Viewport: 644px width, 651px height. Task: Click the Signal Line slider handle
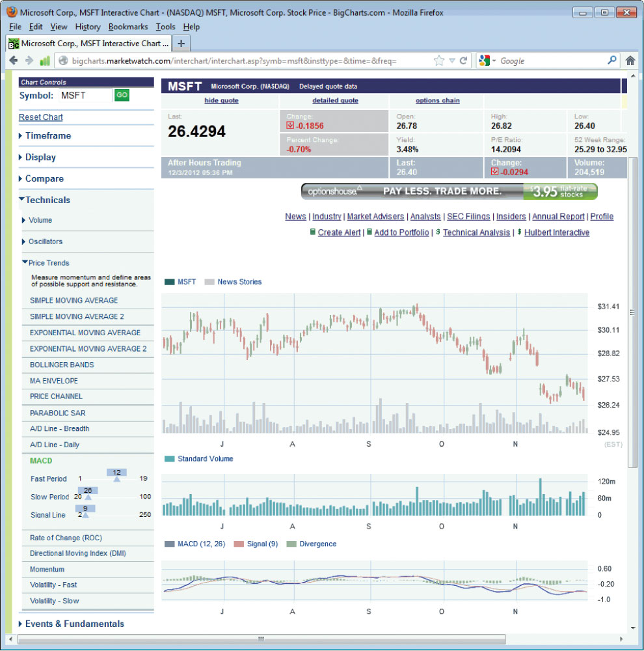click(85, 510)
